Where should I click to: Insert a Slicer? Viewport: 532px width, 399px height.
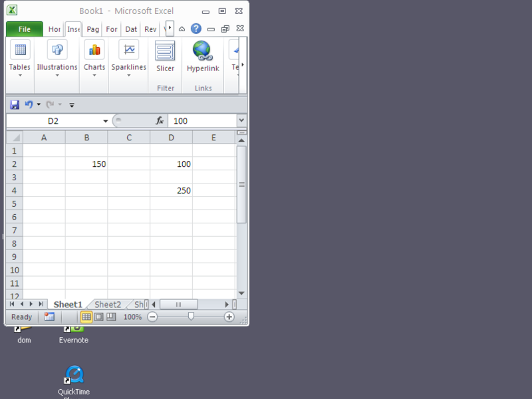165,57
